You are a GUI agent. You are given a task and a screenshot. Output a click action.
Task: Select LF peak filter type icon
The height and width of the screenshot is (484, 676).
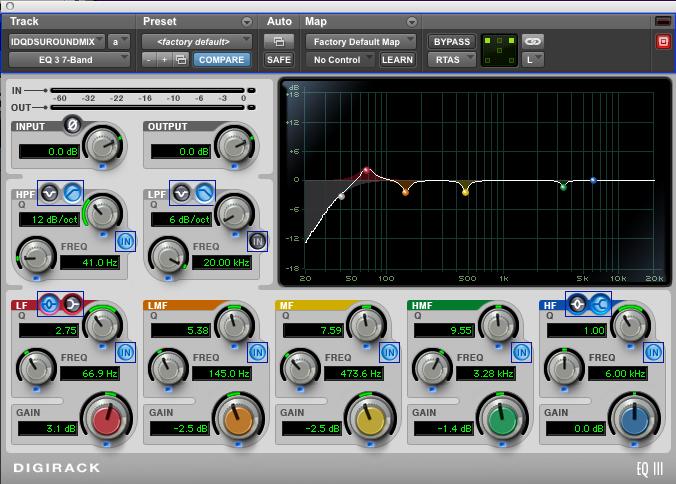49,304
